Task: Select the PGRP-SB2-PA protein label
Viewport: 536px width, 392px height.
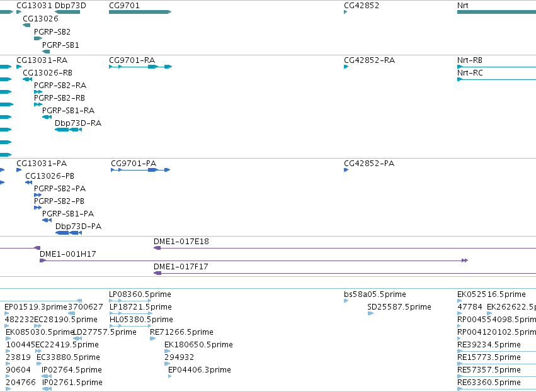Action: click(x=60, y=189)
